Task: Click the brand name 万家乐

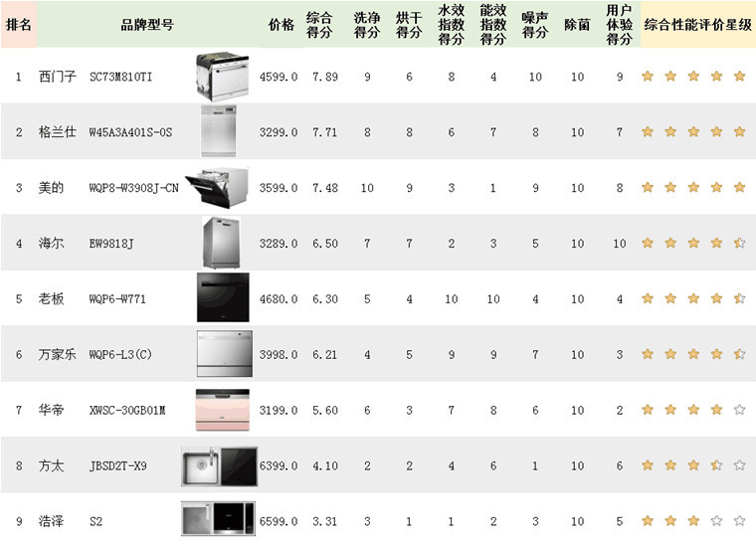Action: coord(58,355)
